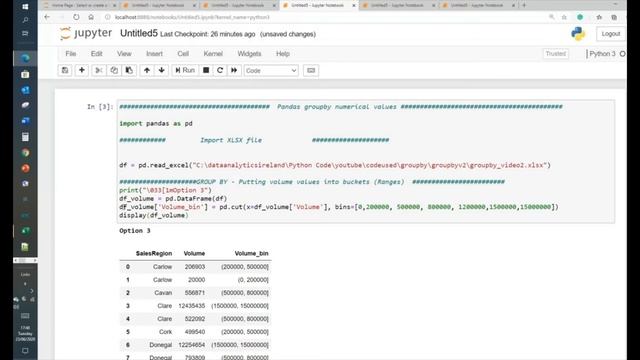
Task: Restart the kernel using circular arrow icon
Action: [220, 70]
